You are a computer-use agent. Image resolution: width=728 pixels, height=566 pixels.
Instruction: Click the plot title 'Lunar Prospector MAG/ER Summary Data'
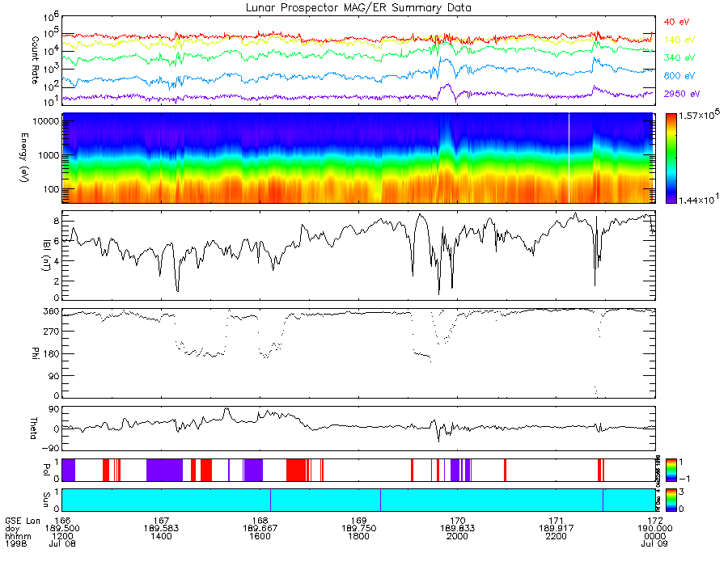[x=358, y=8]
